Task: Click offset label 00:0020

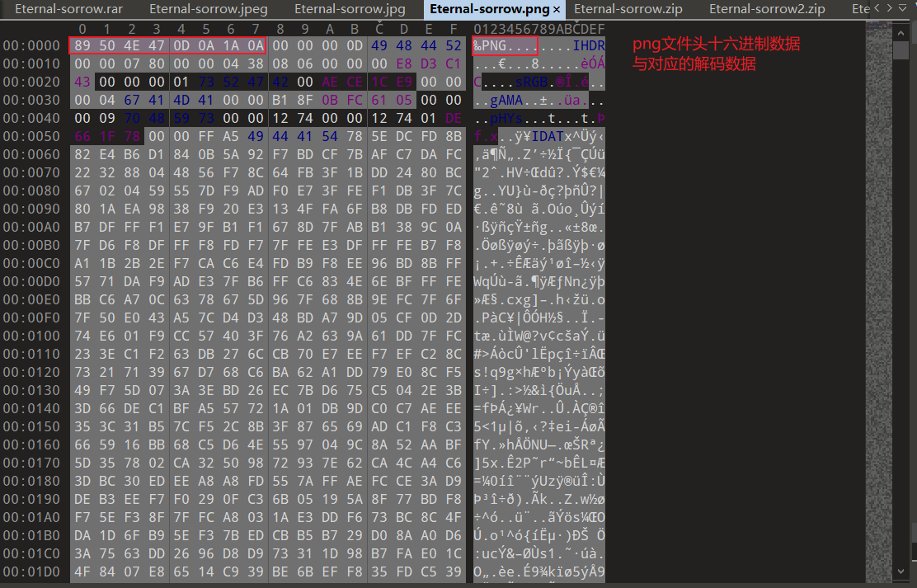Action: [x=31, y=82]
